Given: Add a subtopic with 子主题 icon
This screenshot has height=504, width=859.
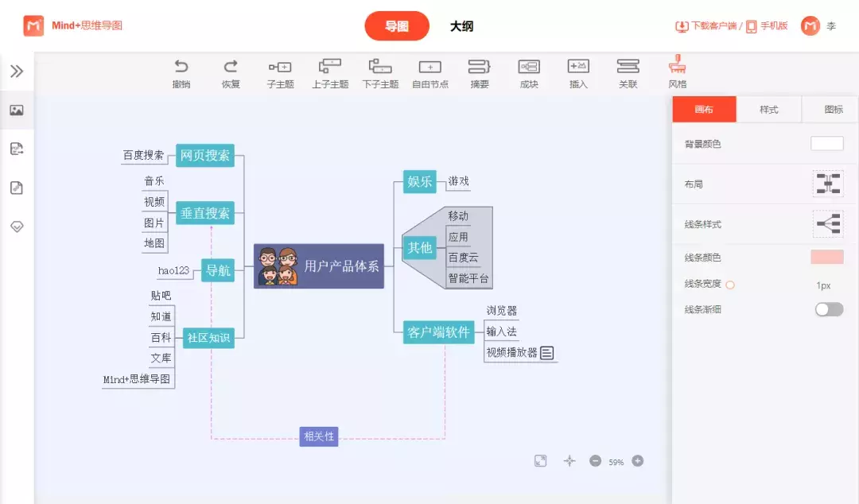Looking at the screenshot, I should click(280, 67).
